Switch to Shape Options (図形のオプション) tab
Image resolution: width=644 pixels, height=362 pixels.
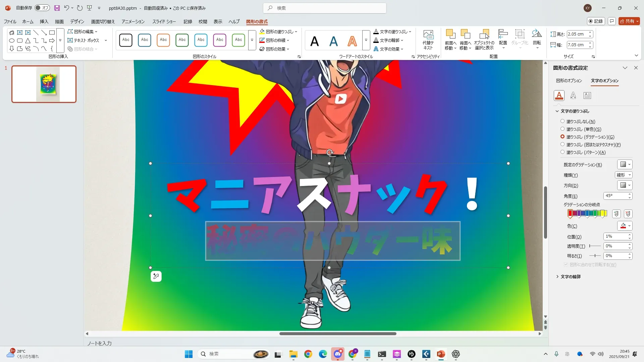[x=569, y=80]
